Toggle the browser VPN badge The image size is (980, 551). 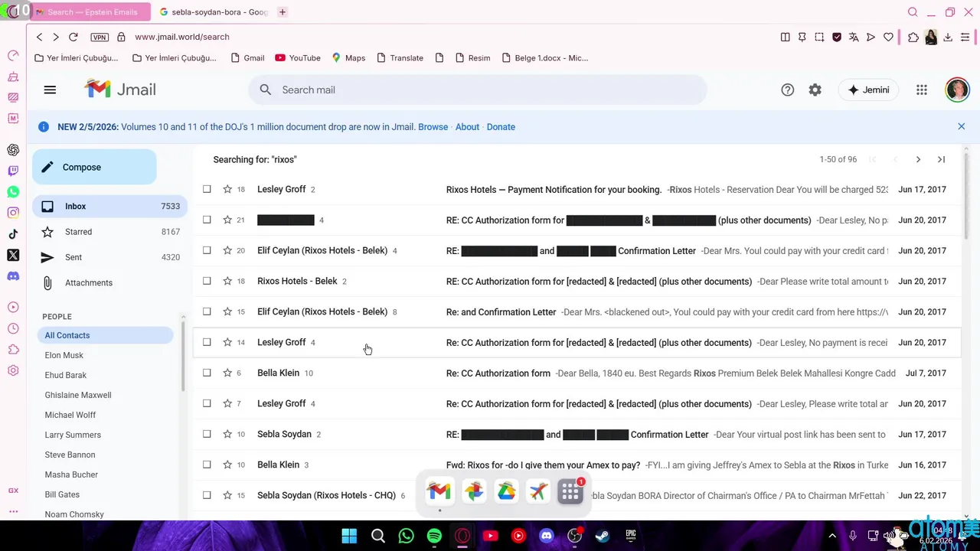[99, 37]
